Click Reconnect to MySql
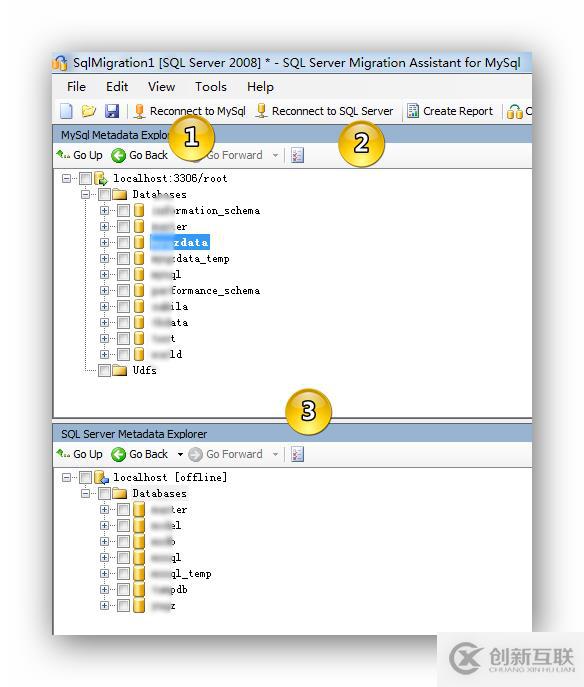Image resolution: width=584 pixels, height=687 pixels. point(190,111)
